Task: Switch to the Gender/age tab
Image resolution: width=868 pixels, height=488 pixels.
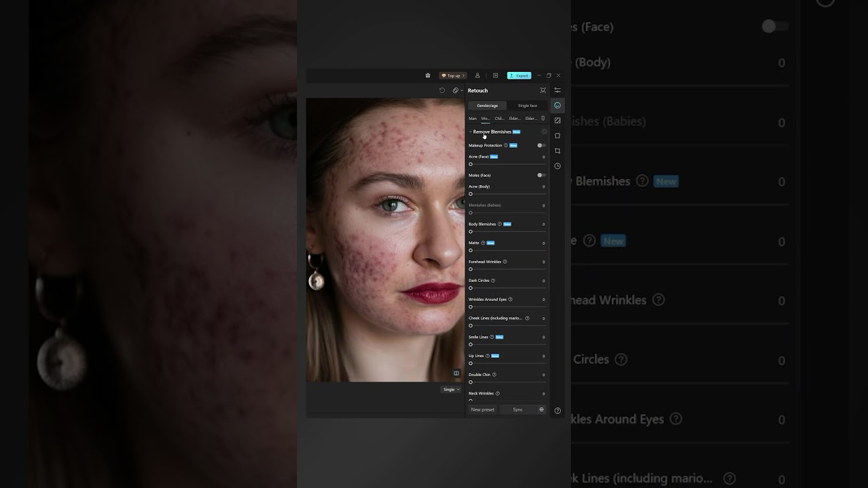Action: [488, 106]
